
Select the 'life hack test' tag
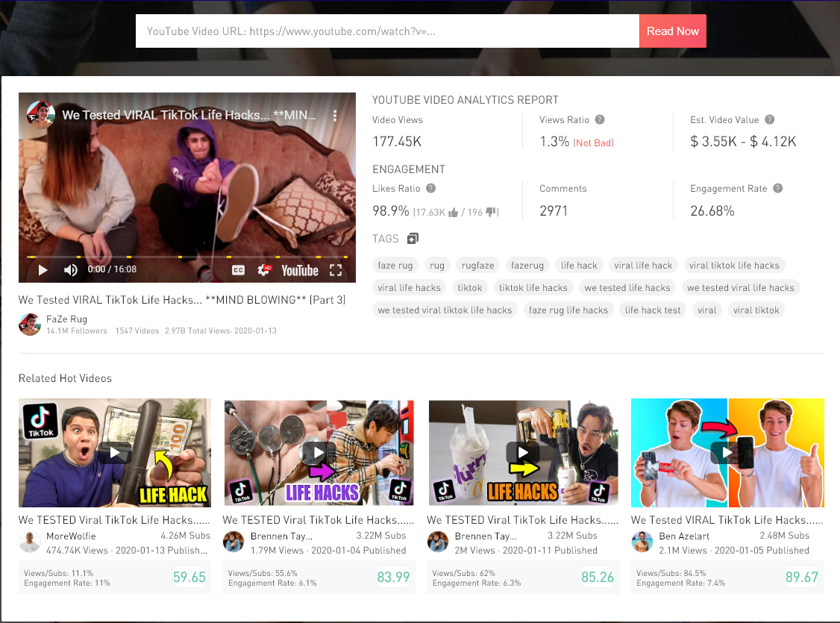point(653,310)
